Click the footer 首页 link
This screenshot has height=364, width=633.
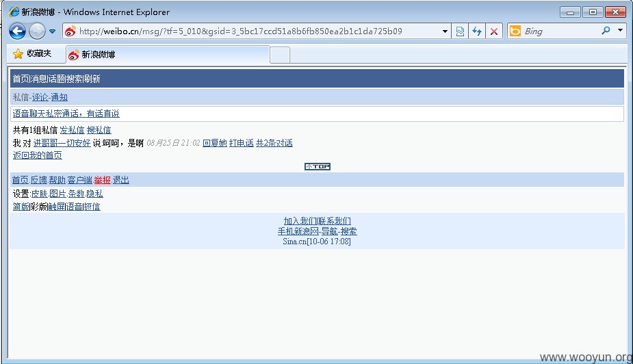[x=20, y=180]
